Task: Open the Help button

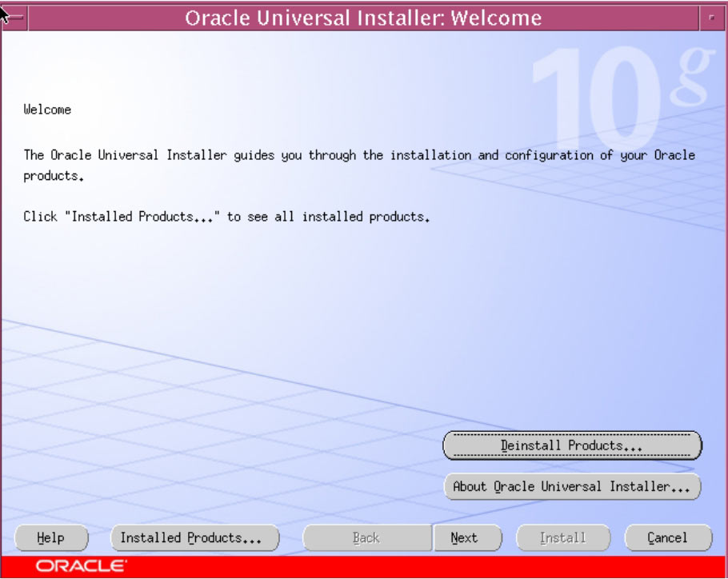Action: tap(51, 537)
